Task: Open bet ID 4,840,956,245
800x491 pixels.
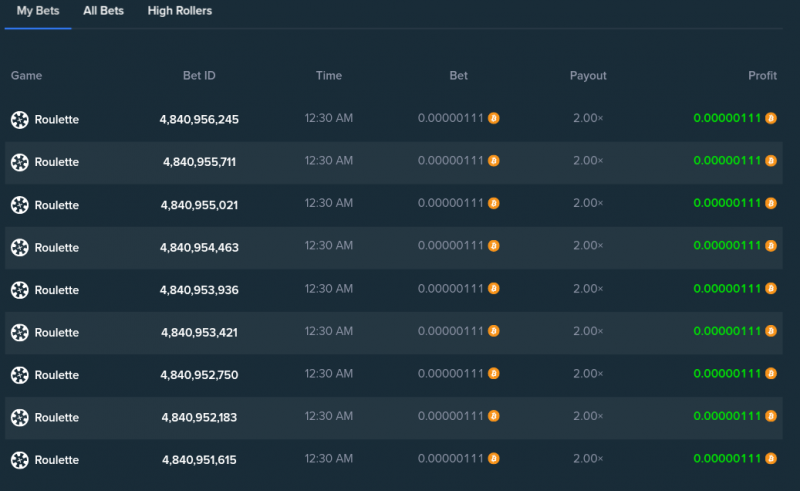Action: [x=199, y=119]
